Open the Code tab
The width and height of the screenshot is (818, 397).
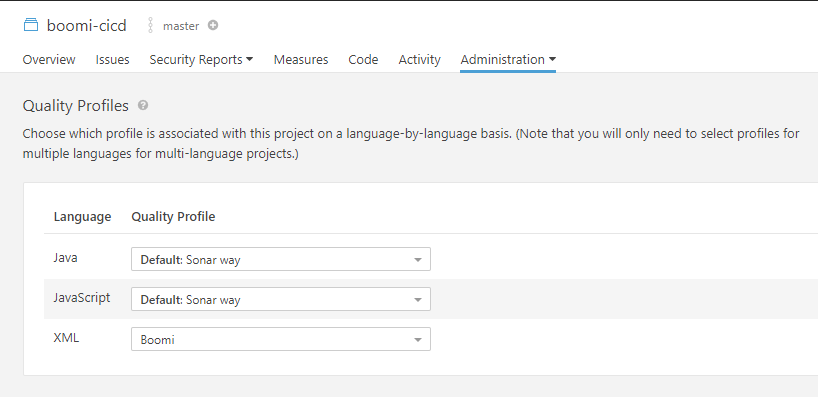pyautogui.click(x=363, y=59)
